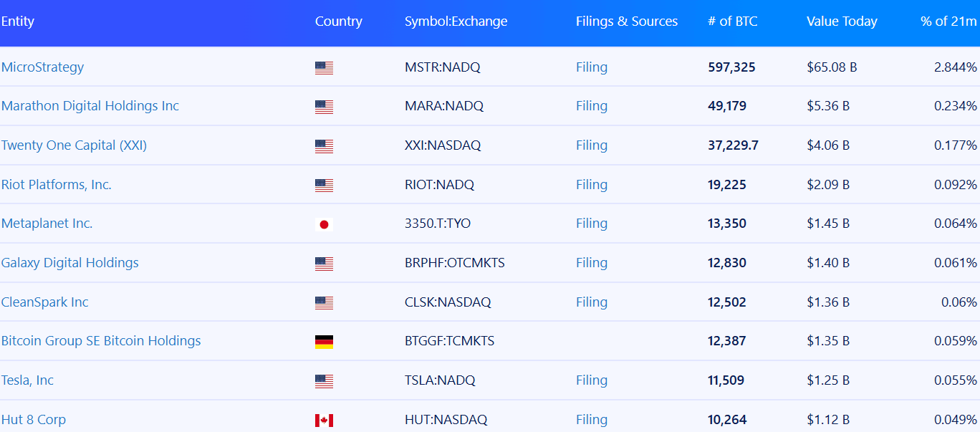Select the % of 21m column header
The image size is (980, 432).
[x=948, y=21]
